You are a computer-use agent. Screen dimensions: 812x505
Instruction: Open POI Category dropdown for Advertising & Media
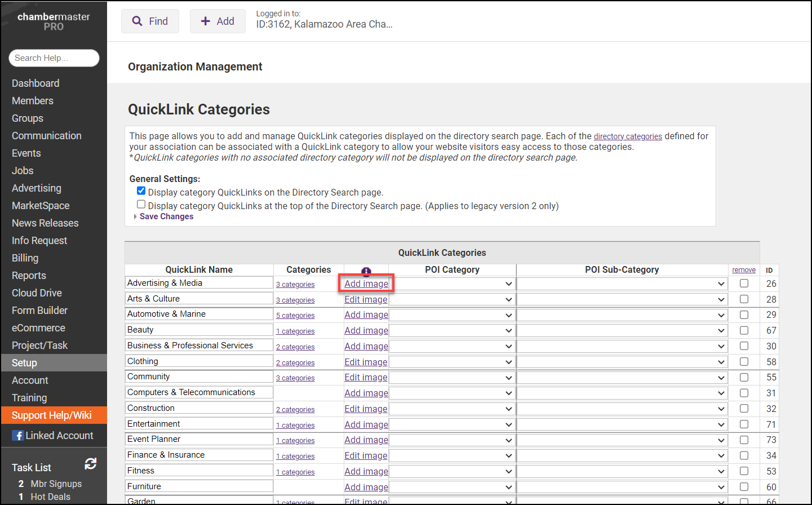tap(452, 283)
